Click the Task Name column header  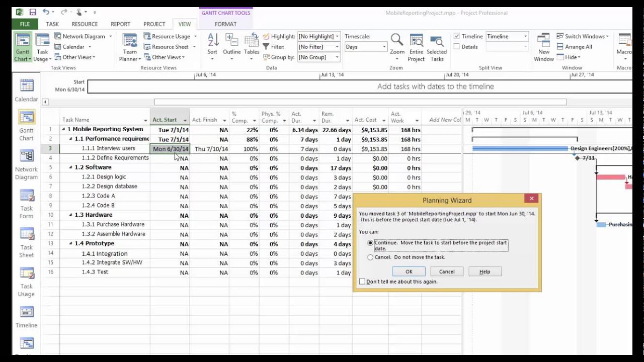[x=105, y=120]
